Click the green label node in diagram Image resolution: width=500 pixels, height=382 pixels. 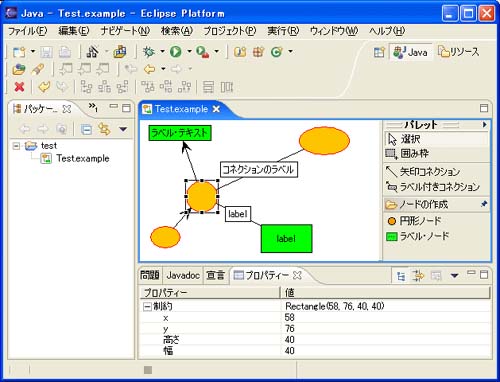pyautogui.click(x=286, y=239)
